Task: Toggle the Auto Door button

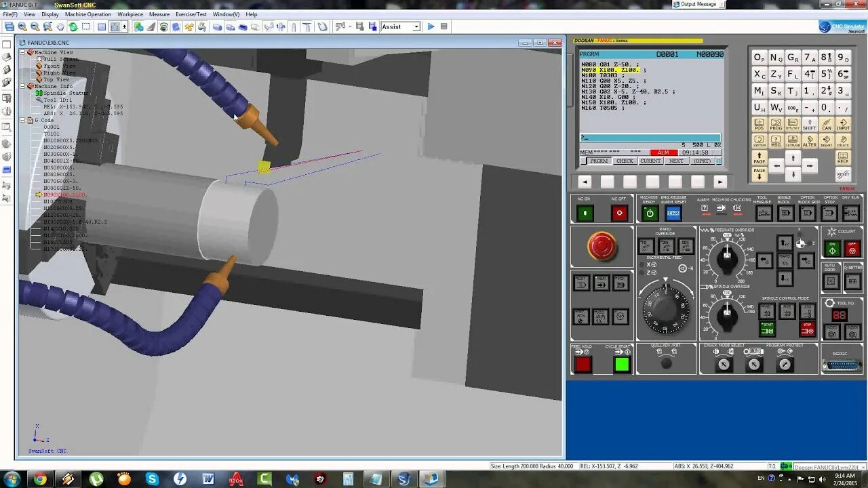Action: pos(831,281)
